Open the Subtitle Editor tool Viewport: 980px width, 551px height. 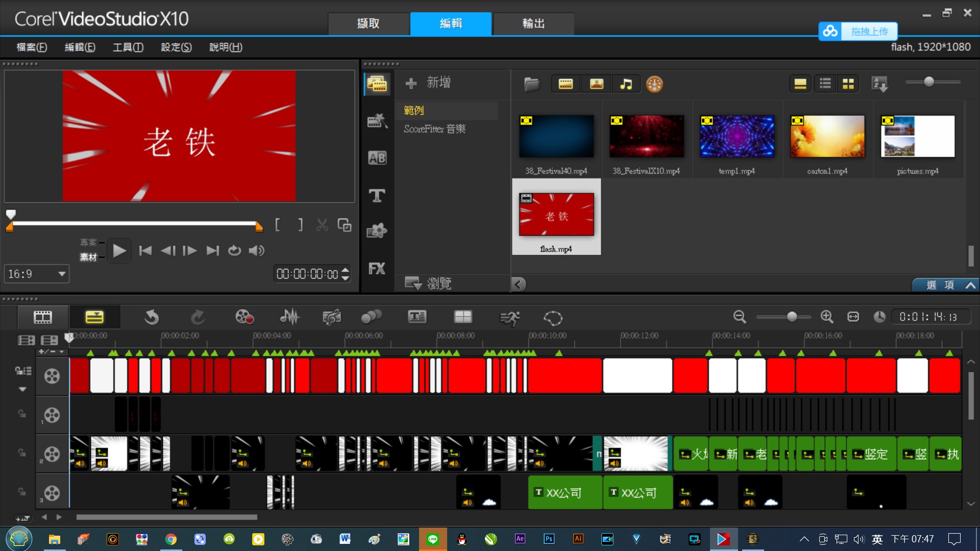click(x=417, y=317)
